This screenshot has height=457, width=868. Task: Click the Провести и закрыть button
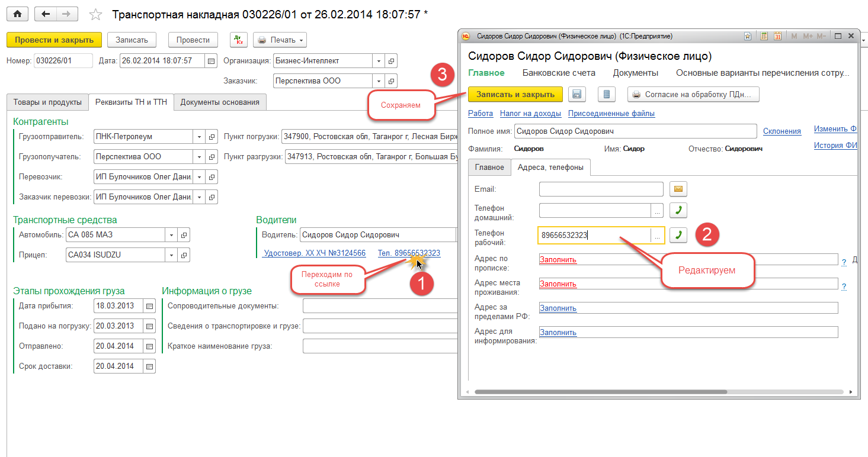54,40
